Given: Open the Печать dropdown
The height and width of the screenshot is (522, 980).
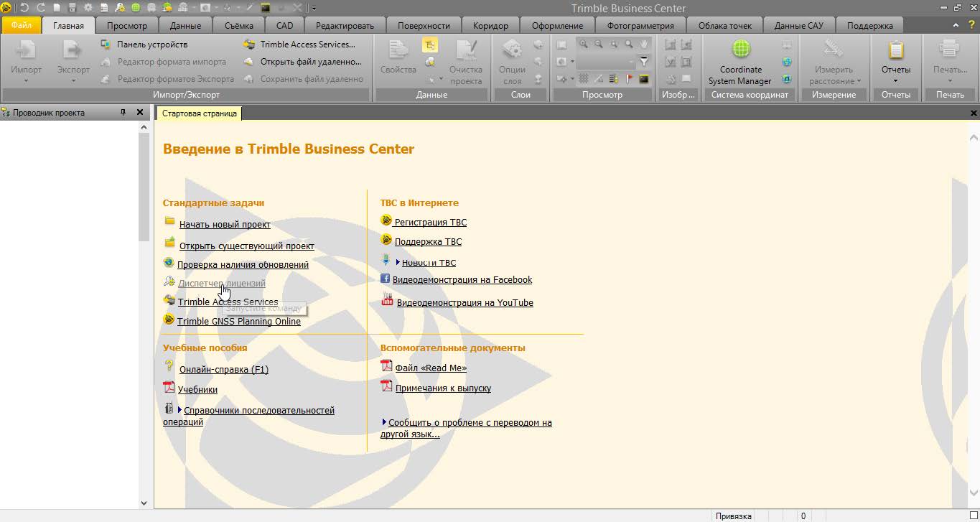Looking at the screenshot, I should click(x=950, y=80).
